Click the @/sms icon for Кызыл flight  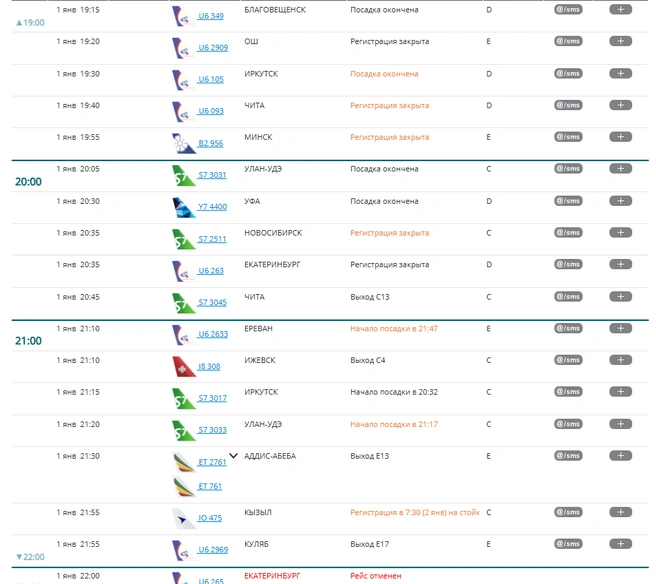click(568, 512)
